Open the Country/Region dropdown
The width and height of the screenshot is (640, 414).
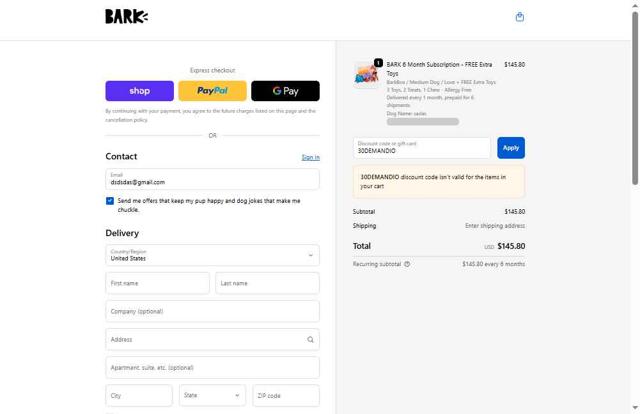212,255
